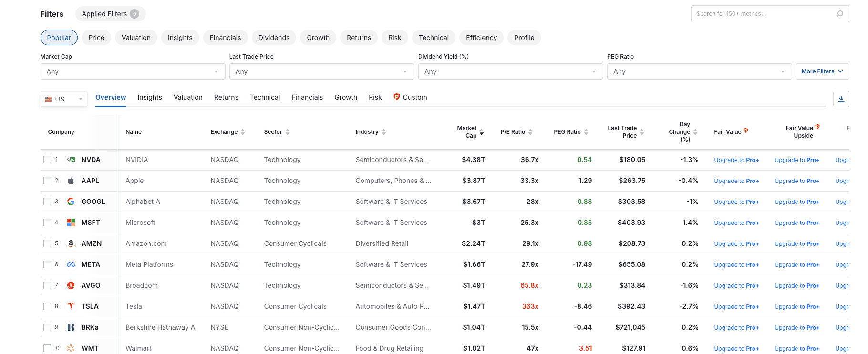Screen dimensions: 868x354
Task: Check the NVDA row checkbox
Action: 47,160
